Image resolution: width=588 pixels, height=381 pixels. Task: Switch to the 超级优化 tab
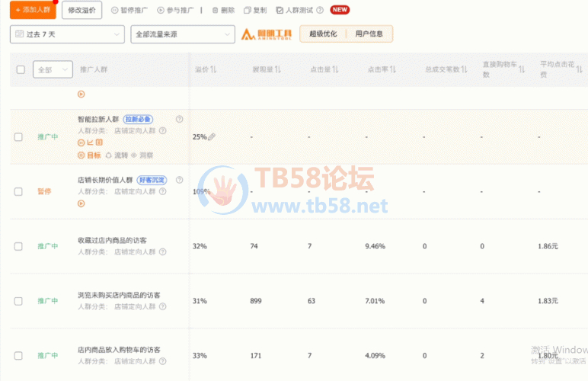(x=322, y=34)
